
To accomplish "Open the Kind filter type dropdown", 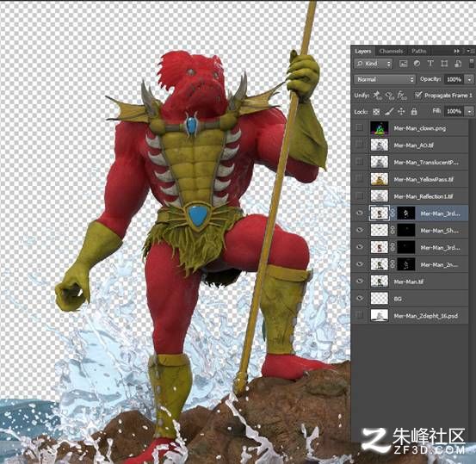I will point(373,64).
